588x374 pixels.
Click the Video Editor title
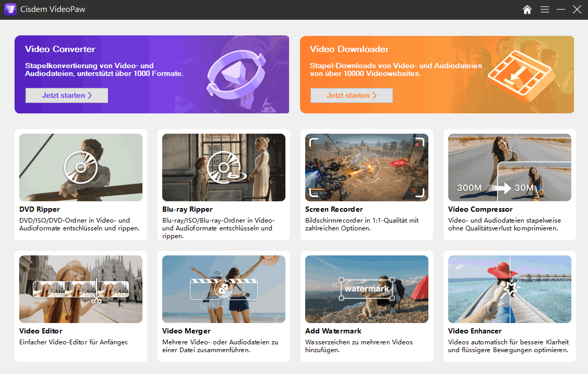point(41,331)
